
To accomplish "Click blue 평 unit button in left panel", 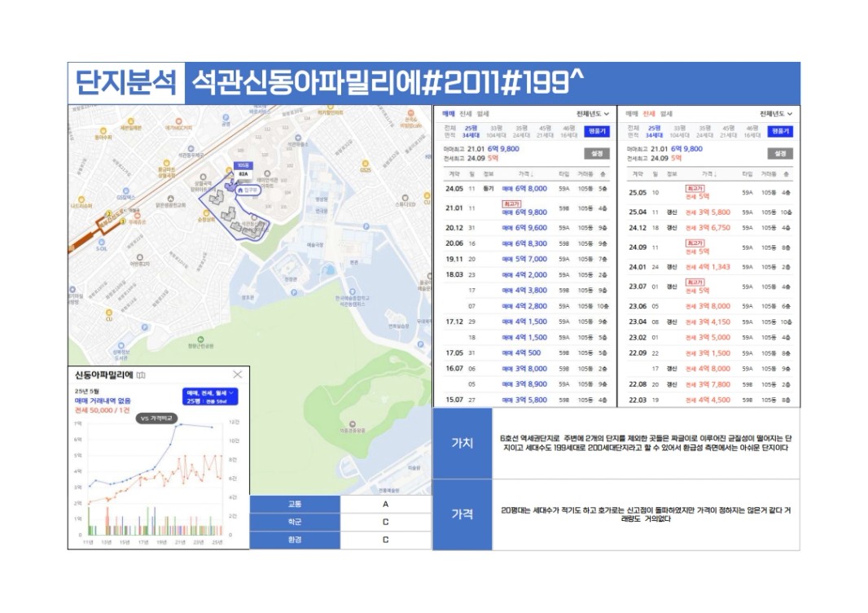I will pyautogui.click(x=597, y=132).
